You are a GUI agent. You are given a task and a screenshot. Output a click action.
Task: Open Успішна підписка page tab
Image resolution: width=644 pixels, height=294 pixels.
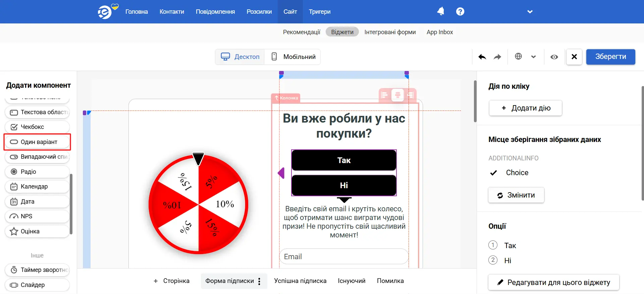tap(300, 281)
